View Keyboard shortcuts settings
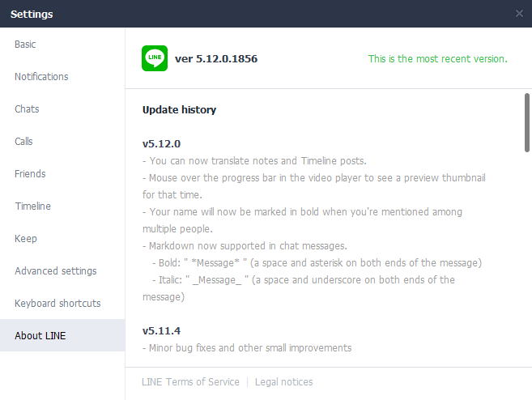 [57, 304]
